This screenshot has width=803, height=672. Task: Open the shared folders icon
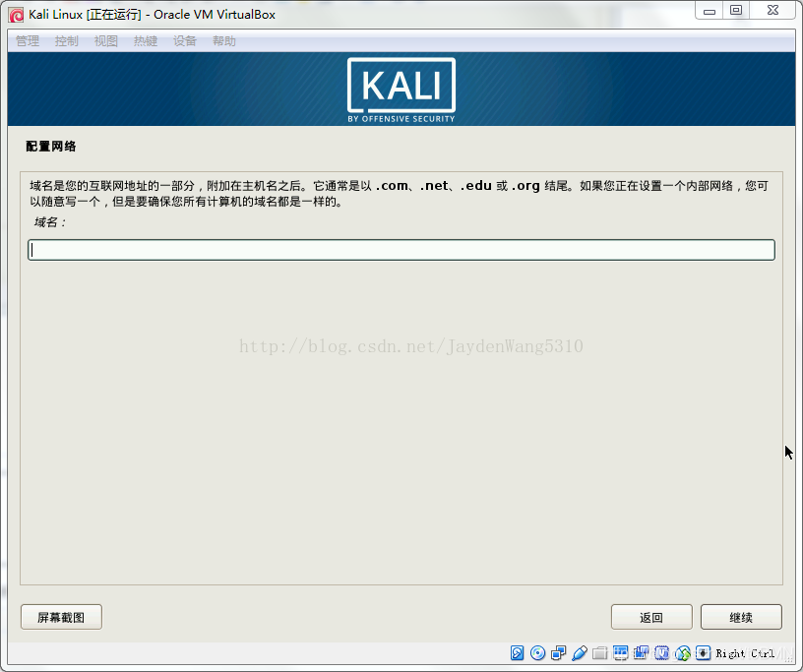pos(599,653)
